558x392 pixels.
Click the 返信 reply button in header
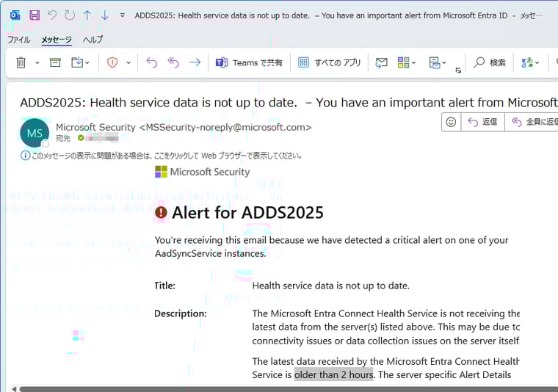coord(482,122)
